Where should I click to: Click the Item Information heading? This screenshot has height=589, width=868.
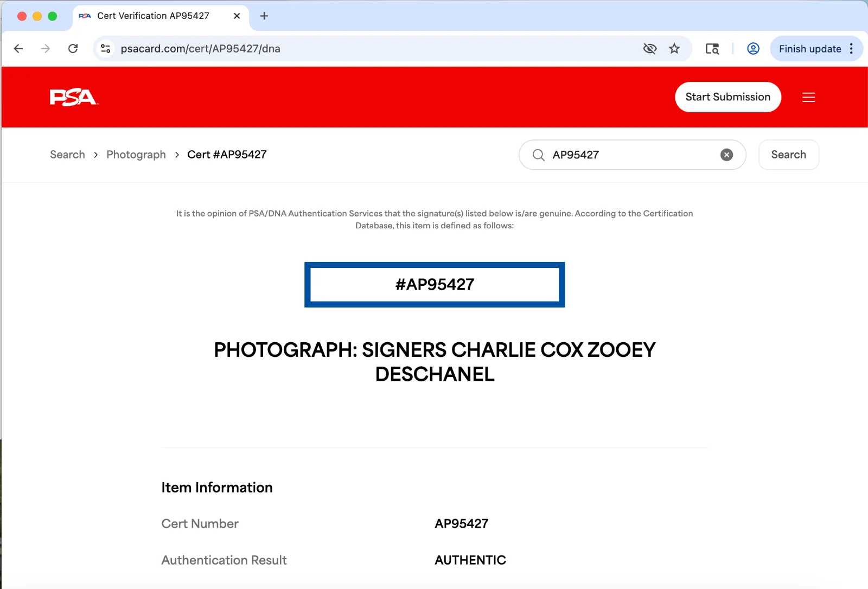(x=217, y=488)
